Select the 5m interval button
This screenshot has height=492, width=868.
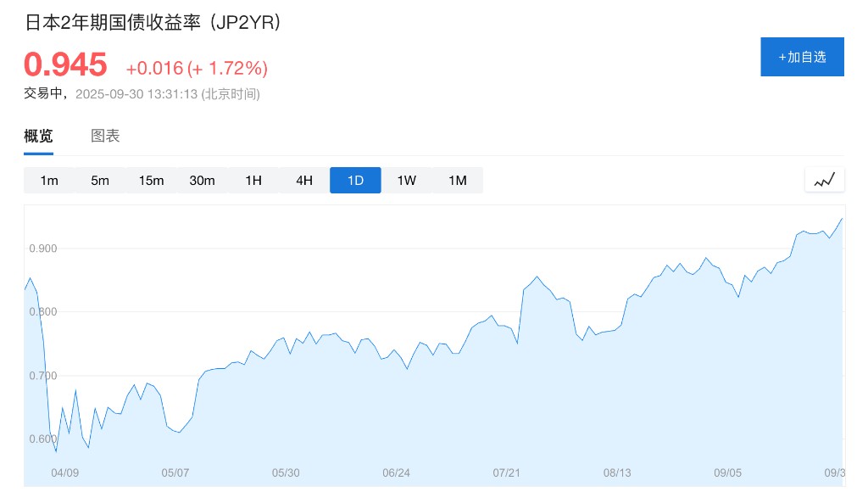click(100, 180)
